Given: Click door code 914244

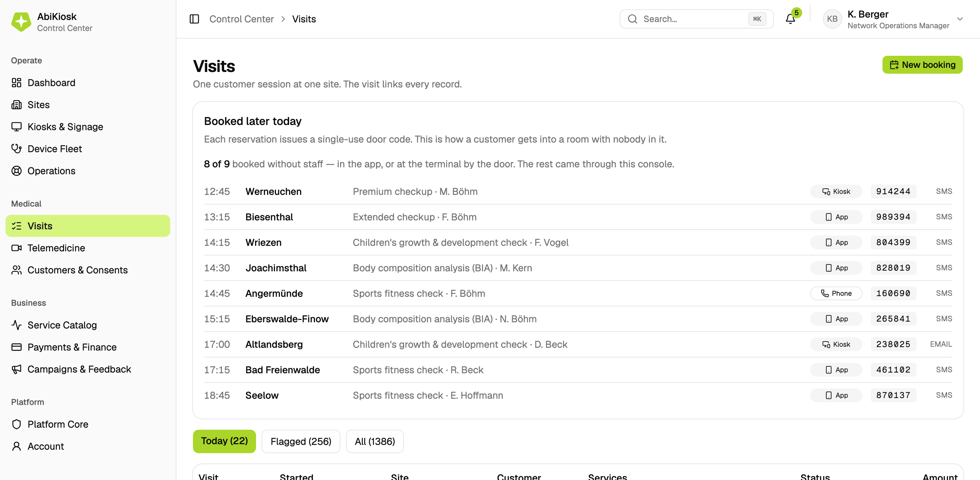Looking at the screenshot, I should (893, 191).
